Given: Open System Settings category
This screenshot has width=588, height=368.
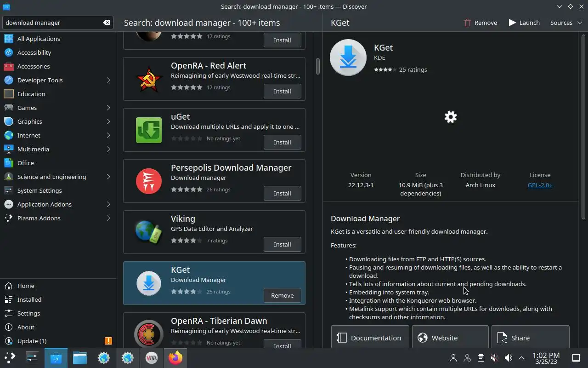Looking at the screenshot, I should point(58,190).
